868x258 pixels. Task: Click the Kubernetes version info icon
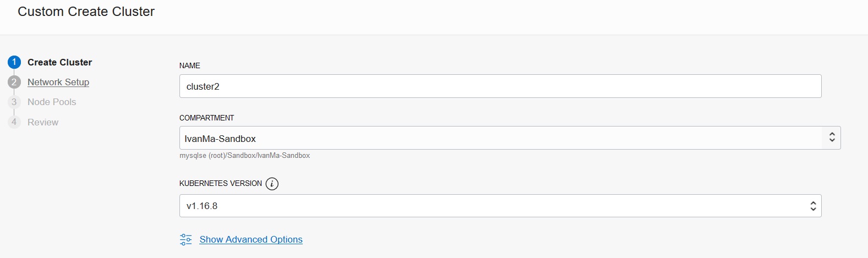(272, 184)
